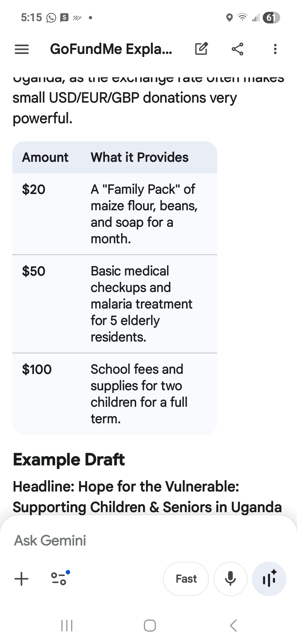Viewport: 297px width, 644px height.
Task: Open the recent apps navigation button
Action: tap(67, 626)
